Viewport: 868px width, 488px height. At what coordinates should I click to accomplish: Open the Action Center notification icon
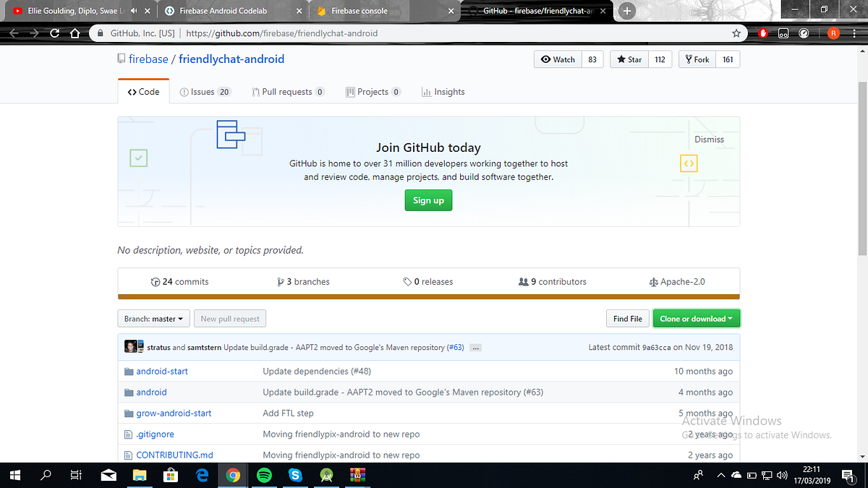[848, 476]
